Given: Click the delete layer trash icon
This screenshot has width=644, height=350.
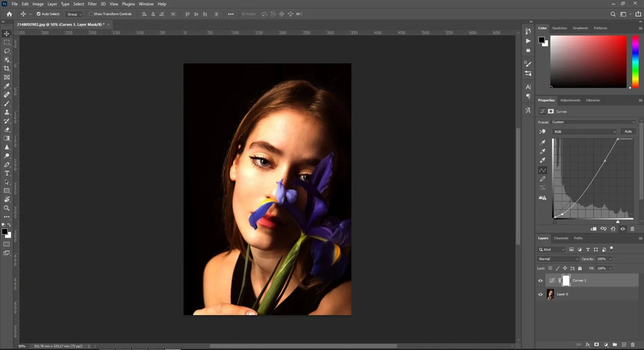Looking at the screenshot, I should [x=632, y=345].
